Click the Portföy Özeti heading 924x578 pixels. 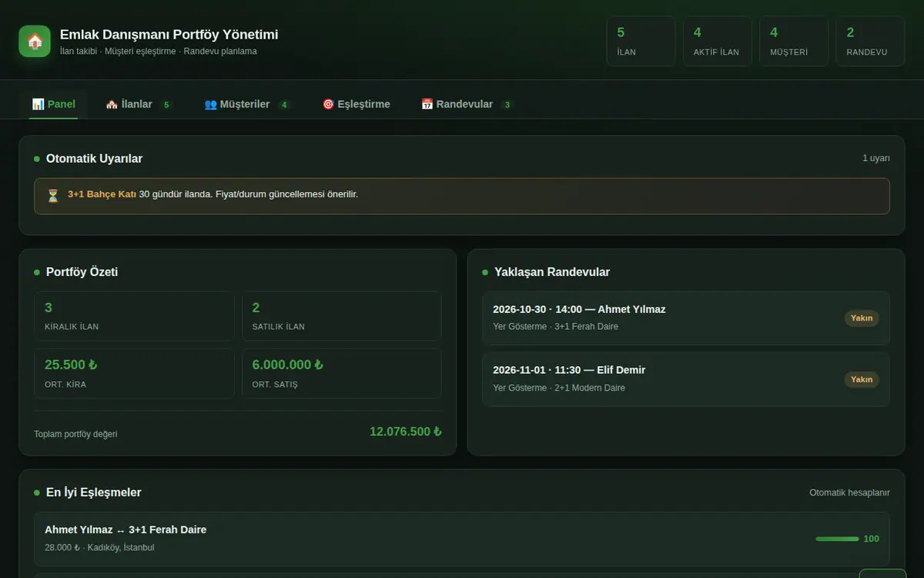[82, 272]
